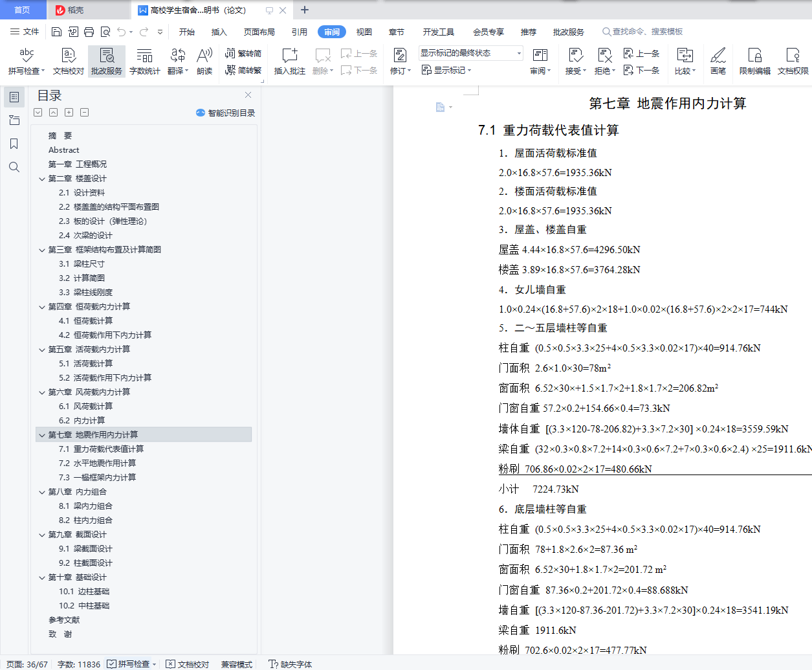
Task: Click 缺失字体 in the status bar
Action: pos(291,664)
